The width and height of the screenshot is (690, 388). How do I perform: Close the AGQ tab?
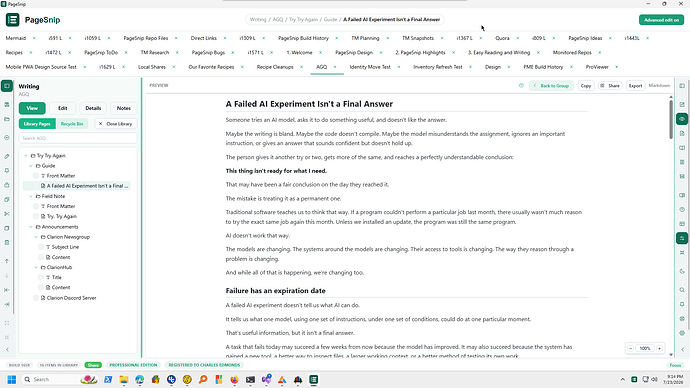(335, 67)
